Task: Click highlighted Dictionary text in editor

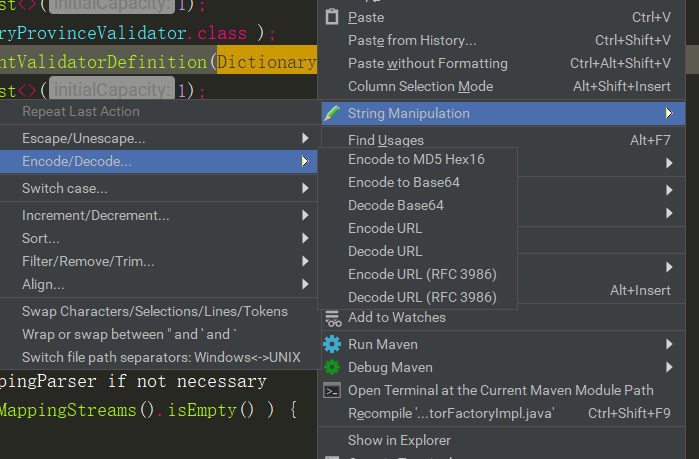Action: (x=267, y=61)
